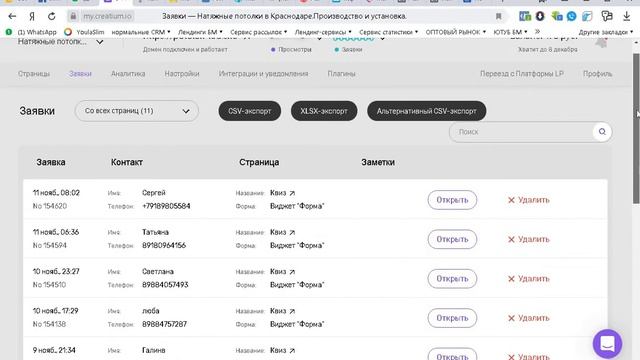
Task: Open the Yandex home button
Action: [32, 16]
